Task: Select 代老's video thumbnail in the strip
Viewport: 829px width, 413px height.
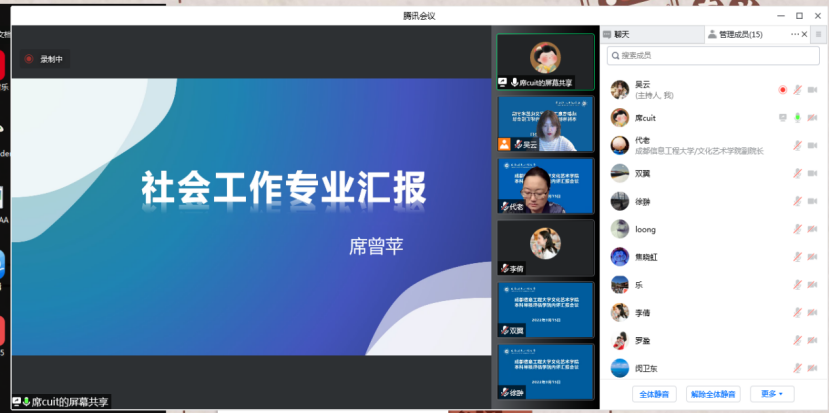Action: 545,185
